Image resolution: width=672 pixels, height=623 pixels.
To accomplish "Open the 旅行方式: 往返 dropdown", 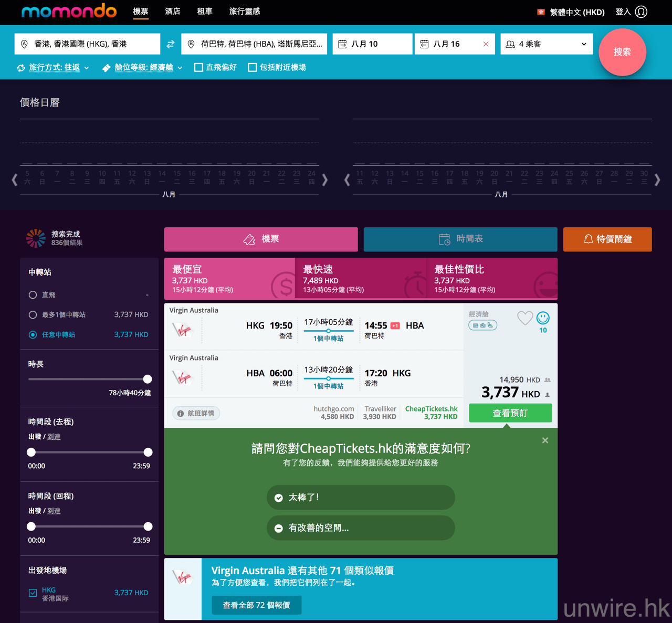I will pos(53,68).
